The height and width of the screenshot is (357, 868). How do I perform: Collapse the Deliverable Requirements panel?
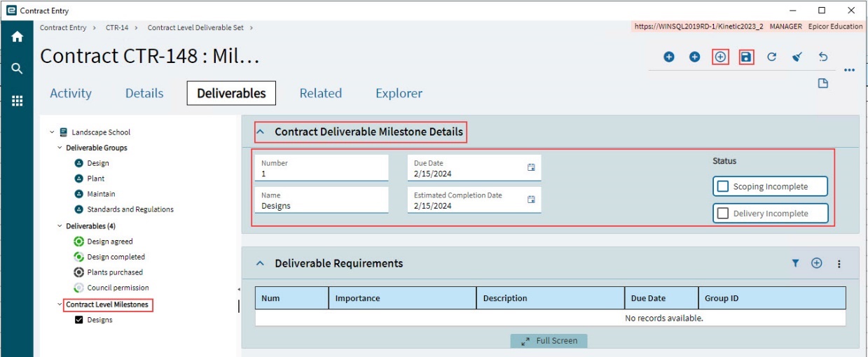pos(260,264)
